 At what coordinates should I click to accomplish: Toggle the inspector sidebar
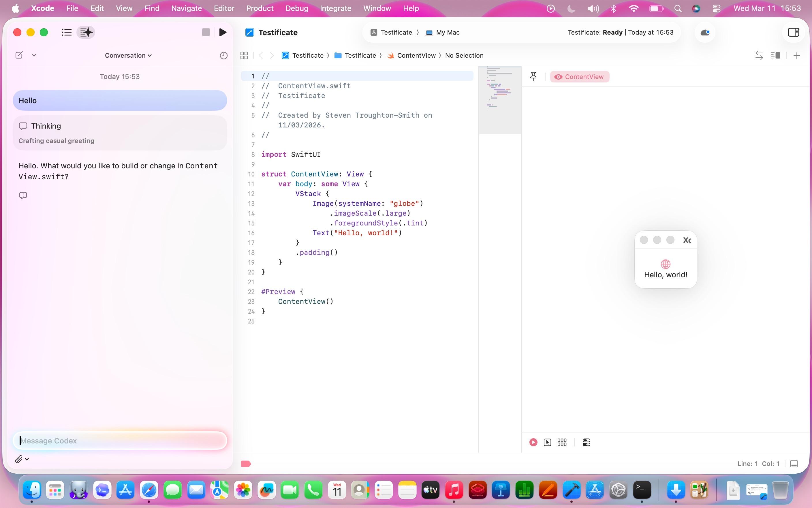[793, 32]
